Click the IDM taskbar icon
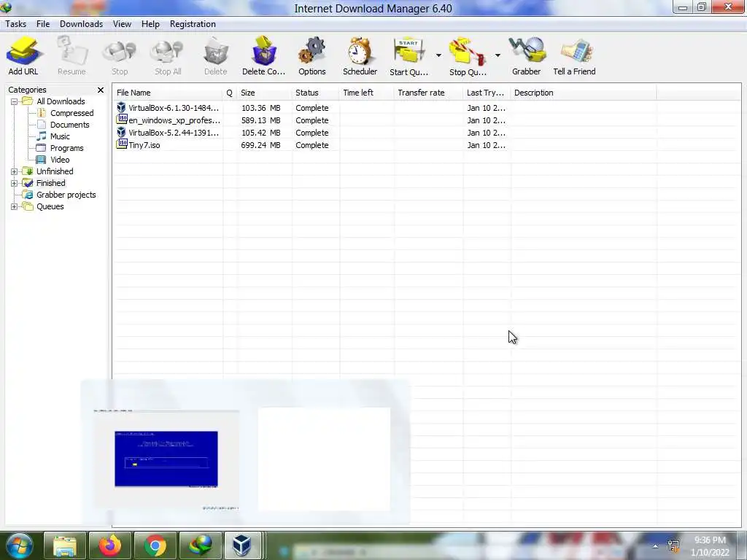The height and width of the screenshot is (560, 747). tap(200, 545)
